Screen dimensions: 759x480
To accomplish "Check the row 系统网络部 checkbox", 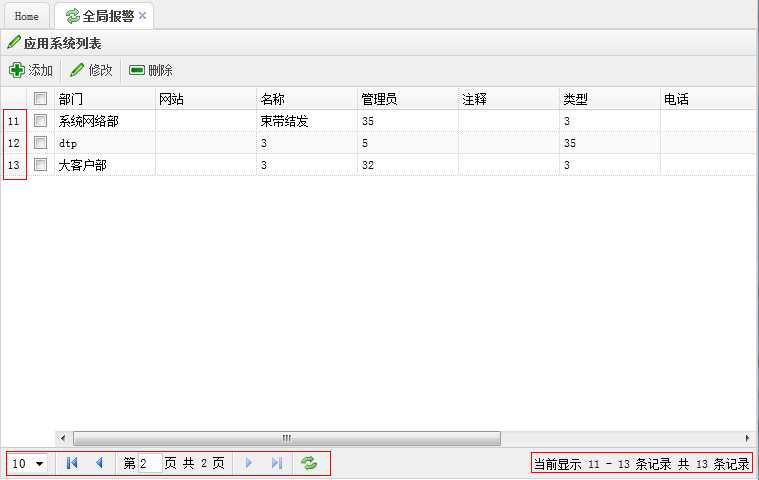I will (x=40, y=120).
